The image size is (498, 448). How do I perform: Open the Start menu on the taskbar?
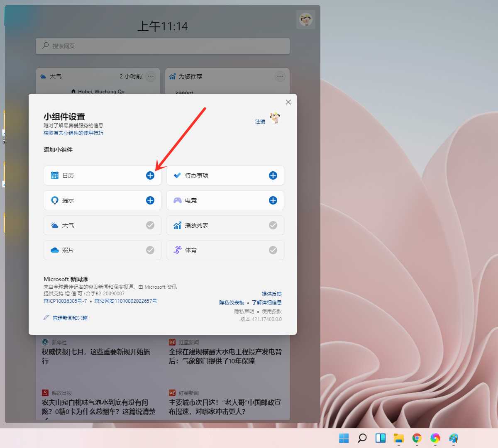tap(343, 438)
